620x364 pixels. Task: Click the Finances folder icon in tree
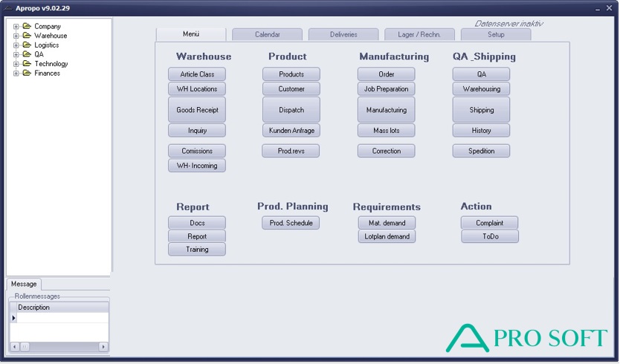click(27, 74)
